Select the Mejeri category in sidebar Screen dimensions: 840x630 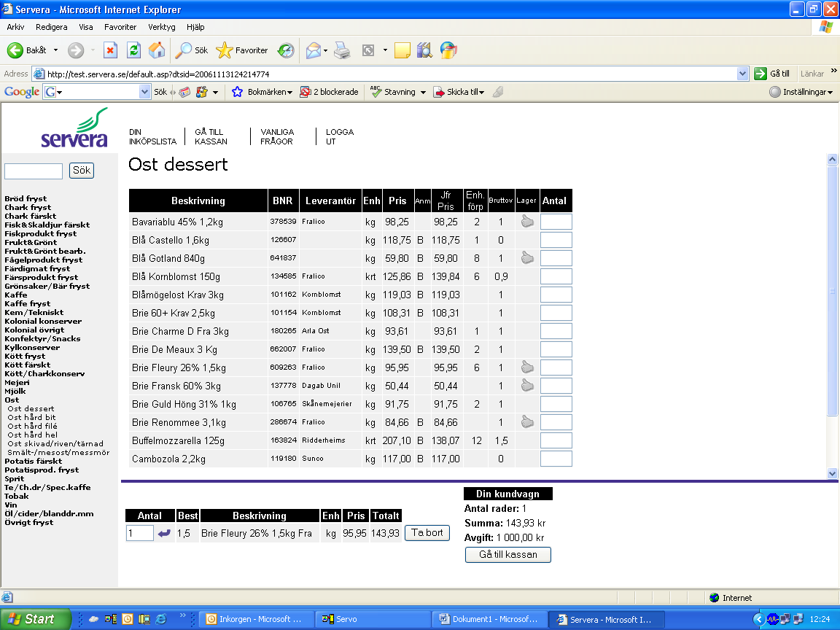pyautogui.click(x=17, y=383)
